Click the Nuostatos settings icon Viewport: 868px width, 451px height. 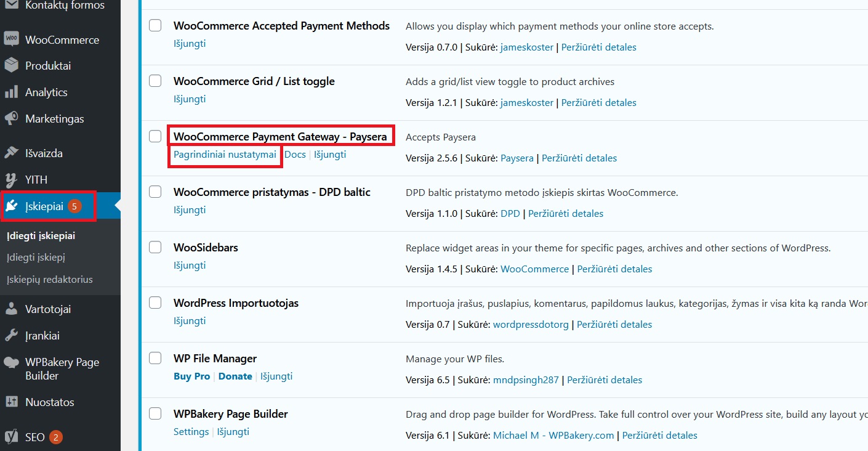[11, 402]
